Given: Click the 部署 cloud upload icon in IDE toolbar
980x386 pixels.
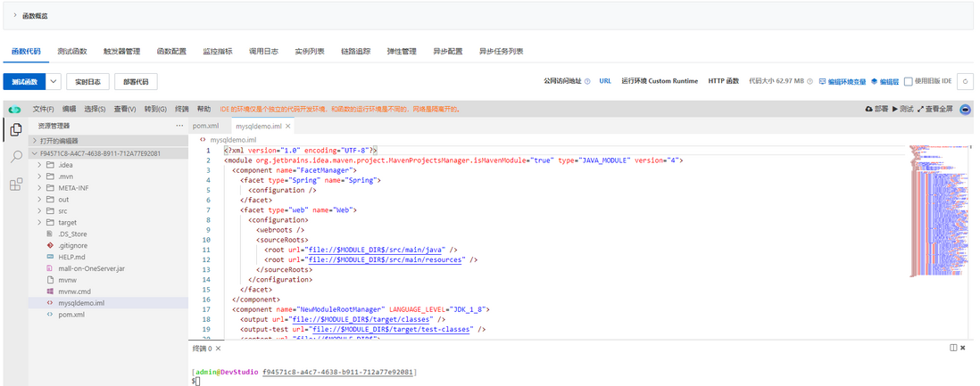Looking at the screenshot, I should pos(868,109).
